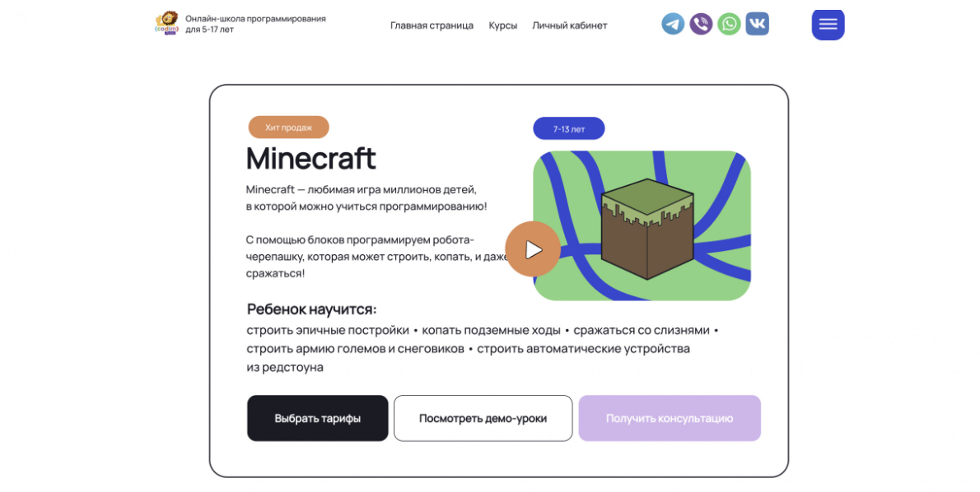The width and height of the screenshot is (980, 492).
Task: Click Получить консультацию button
Action: coord(670,418)
